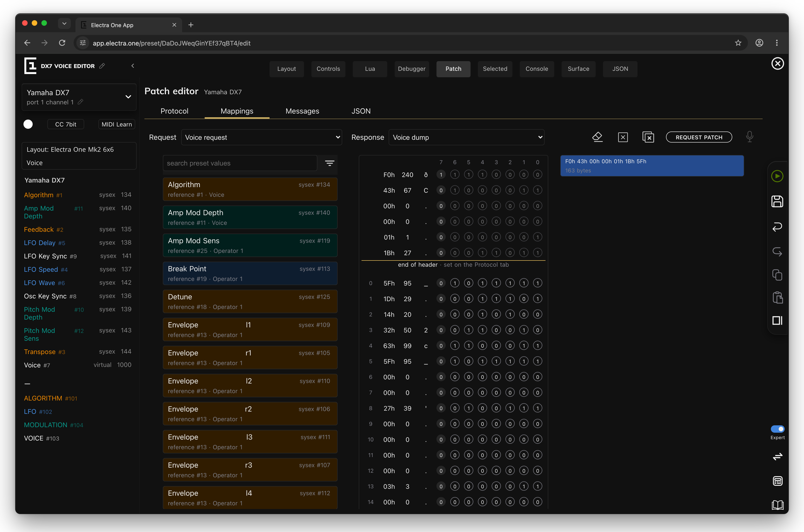The width and height of the screenshot is (804, 532).
Task: Close the preset editor with X circle
Action: (x=778, y=63)
